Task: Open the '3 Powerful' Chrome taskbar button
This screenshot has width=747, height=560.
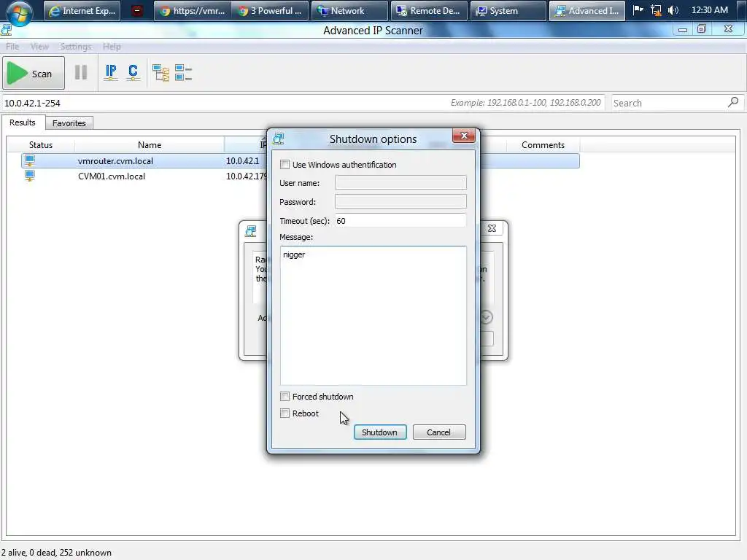Action: coord(270,11)
